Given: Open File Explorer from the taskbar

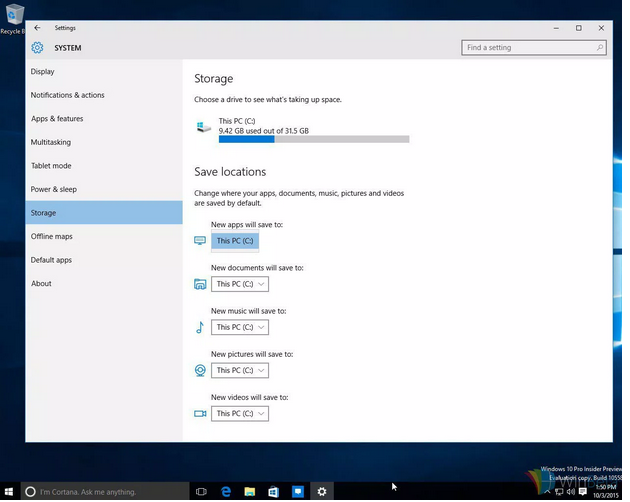Looking at the screenshot, I should 250,491.
